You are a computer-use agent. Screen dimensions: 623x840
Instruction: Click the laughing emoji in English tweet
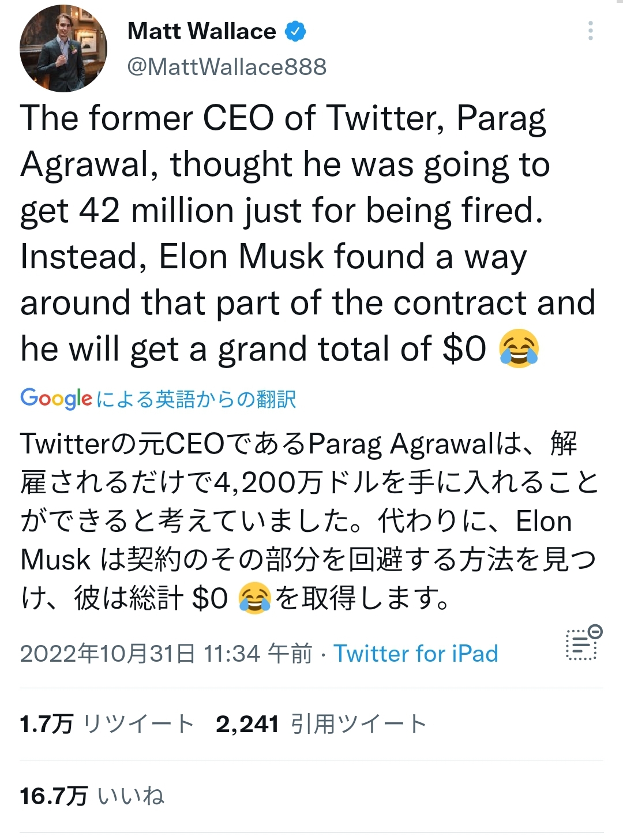pos(519,348)
